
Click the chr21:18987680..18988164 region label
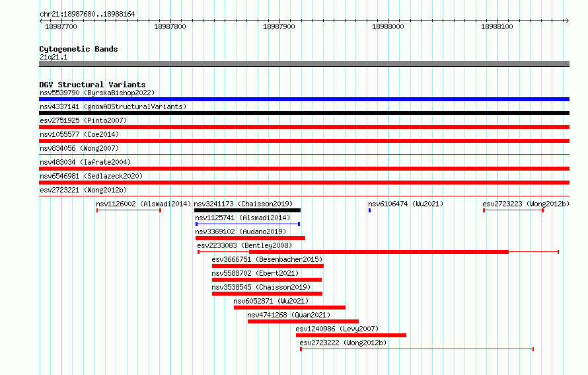coord(87,14)
